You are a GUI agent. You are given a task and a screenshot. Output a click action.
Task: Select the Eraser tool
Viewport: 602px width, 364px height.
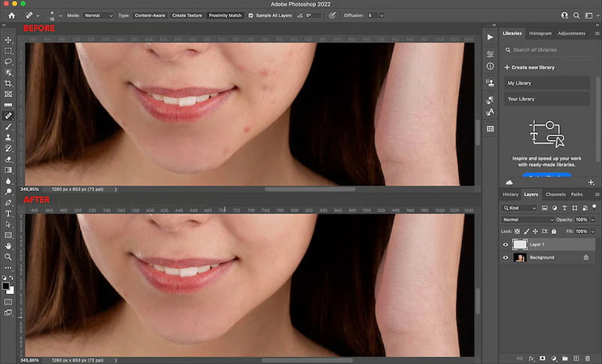coord(8,159)
